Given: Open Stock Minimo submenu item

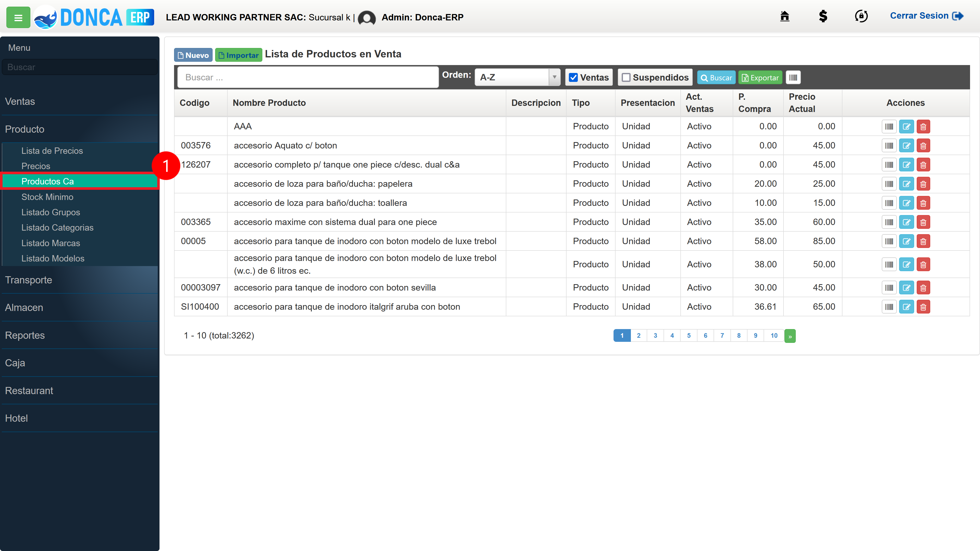Looking at the screenshot, I should pyautogui.click(x=47, y=197).
